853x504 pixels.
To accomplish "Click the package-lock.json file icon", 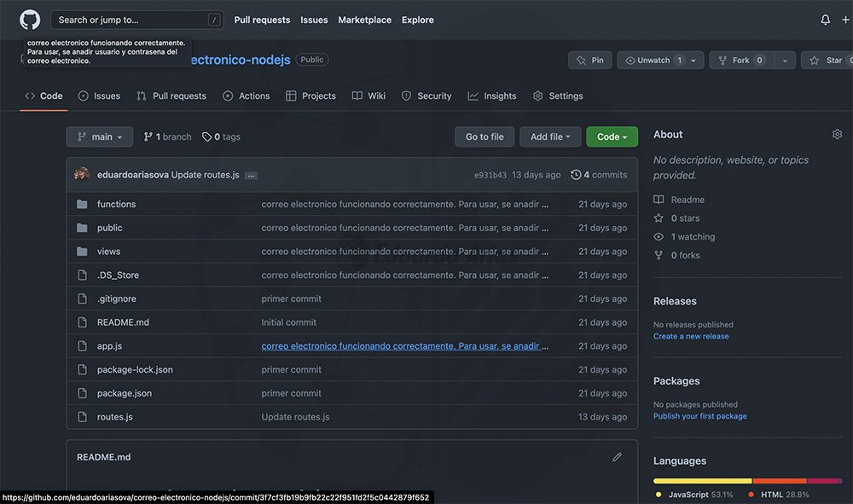I will point(82,370).
